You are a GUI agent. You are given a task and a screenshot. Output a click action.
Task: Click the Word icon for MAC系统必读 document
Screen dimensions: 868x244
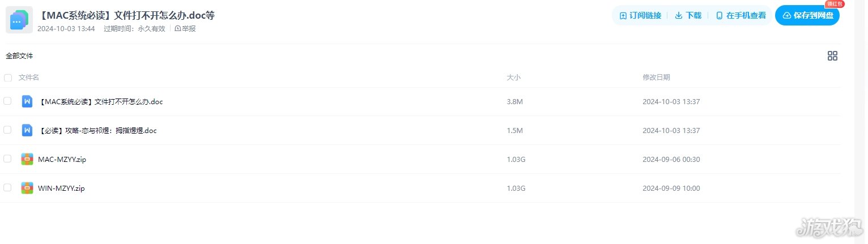[x=27, y=101]
